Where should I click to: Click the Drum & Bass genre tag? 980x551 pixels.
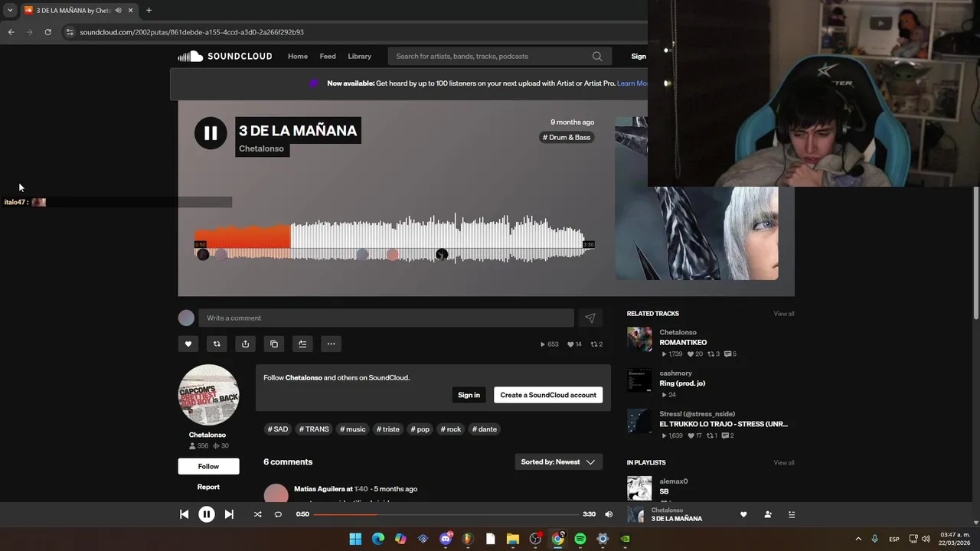pos(567,137)
